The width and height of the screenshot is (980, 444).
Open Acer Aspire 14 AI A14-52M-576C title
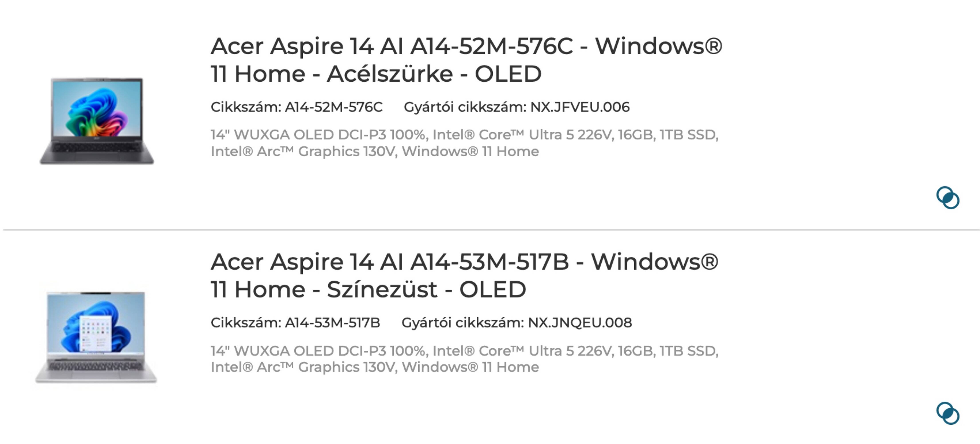[x=466, y=46]
